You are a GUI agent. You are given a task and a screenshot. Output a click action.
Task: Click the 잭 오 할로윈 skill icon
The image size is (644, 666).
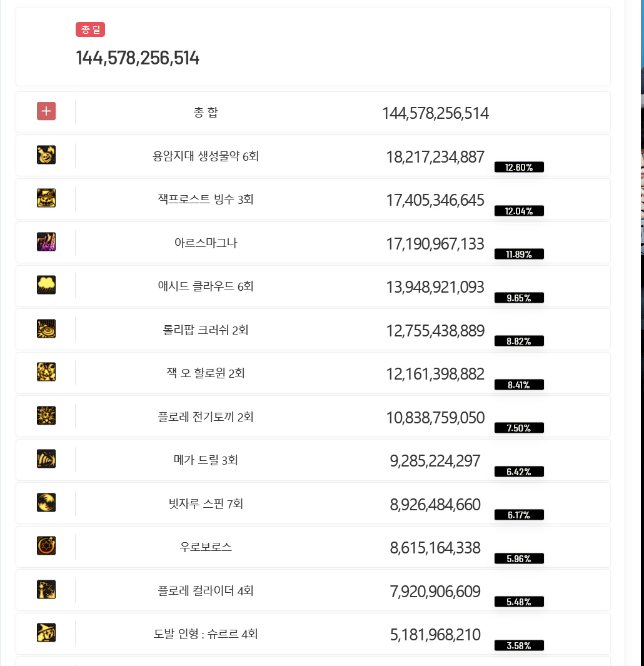46,372
